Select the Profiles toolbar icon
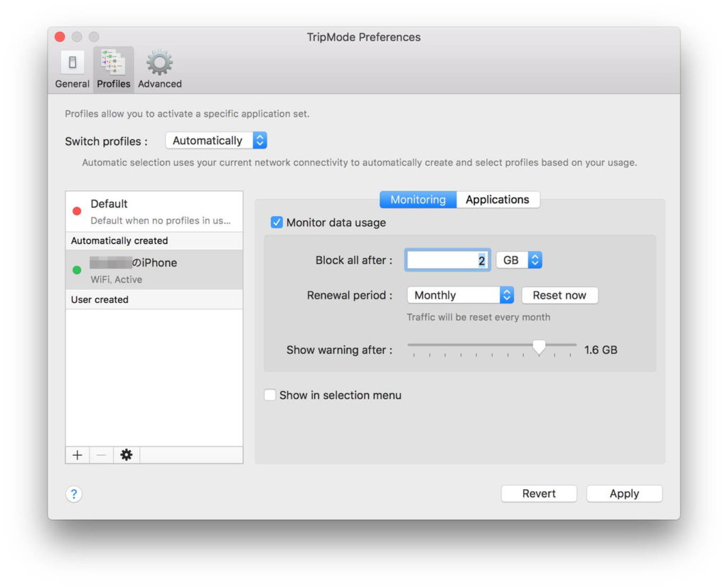The width and height of the screenshot is (728, 588). pos(113,70)
